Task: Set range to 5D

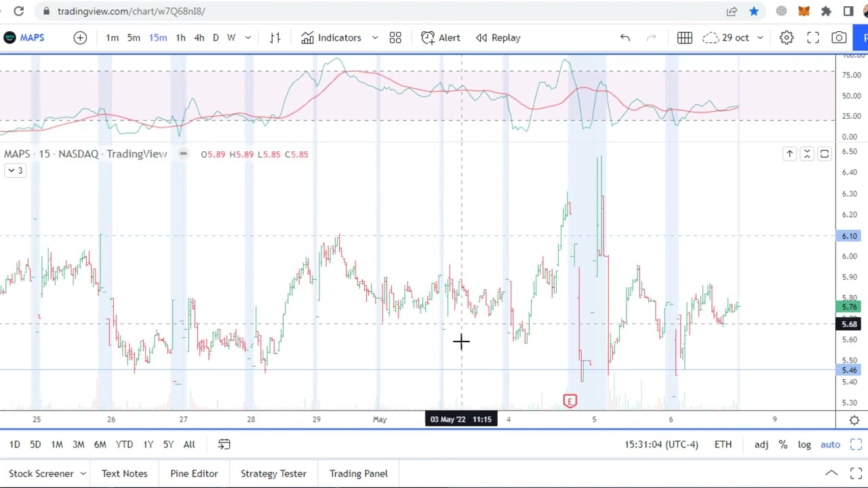Action: point(35,445)
